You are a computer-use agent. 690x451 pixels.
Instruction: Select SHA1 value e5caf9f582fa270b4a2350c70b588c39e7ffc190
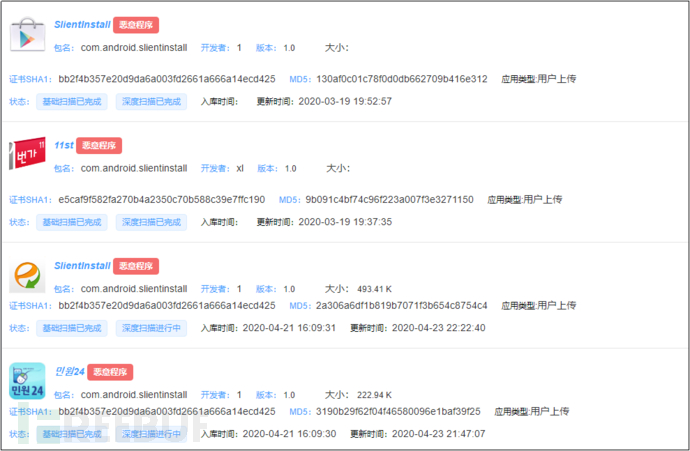tap(162, 200)
